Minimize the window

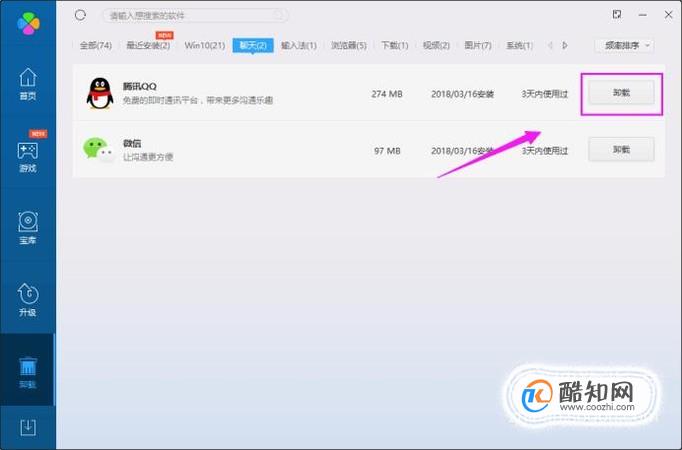coord(642,15)
